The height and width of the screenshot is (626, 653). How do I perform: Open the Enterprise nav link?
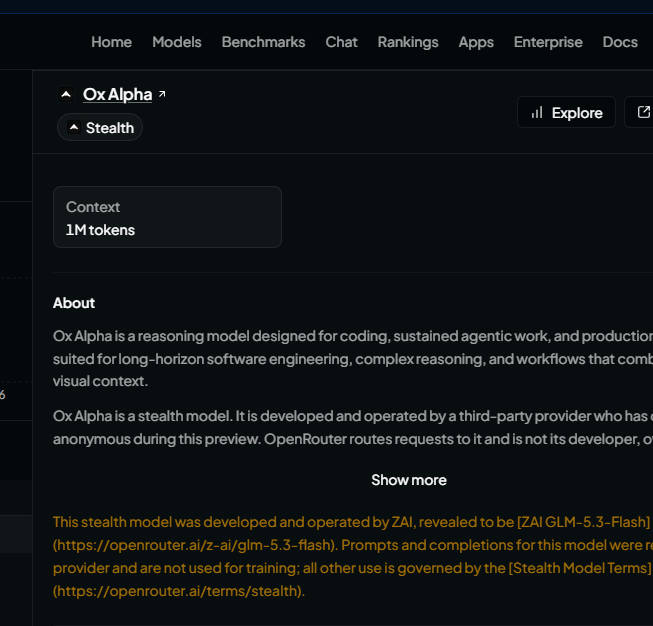click(x=548, y=42)
